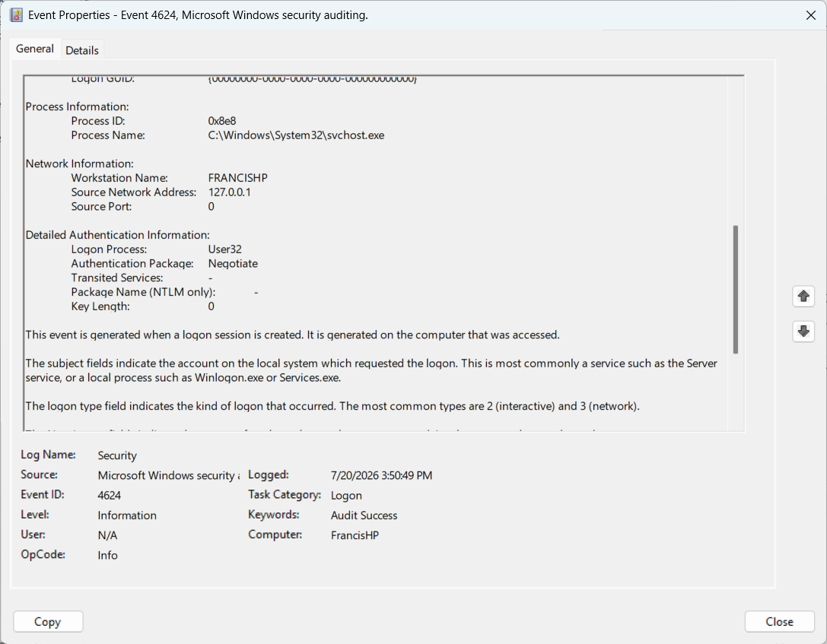827x644 pixels.
Task: Click the Task Category value Logon
Action: point(346,496)
